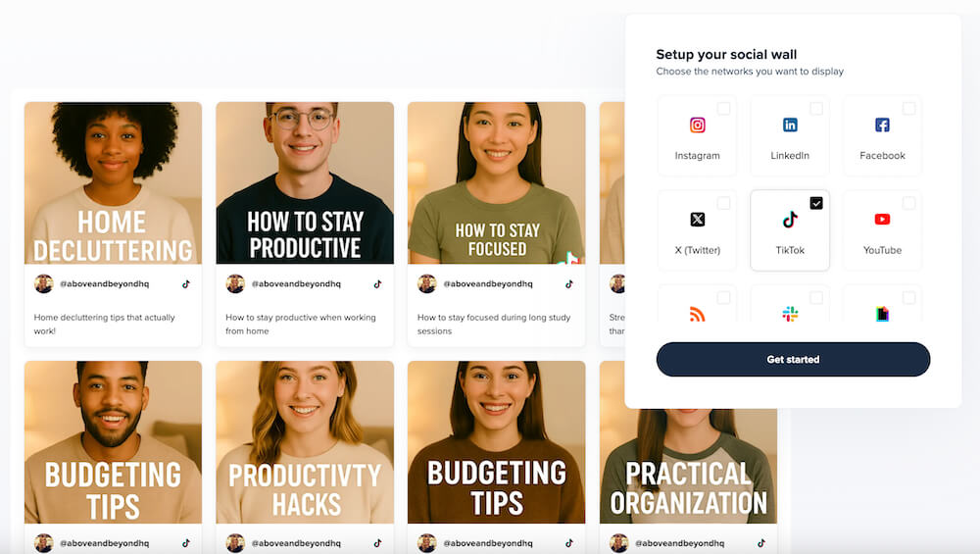Check the Instagram network checkbox
Image resolution: width=980 pixels, height=554 pixels.
pos(724,109)
